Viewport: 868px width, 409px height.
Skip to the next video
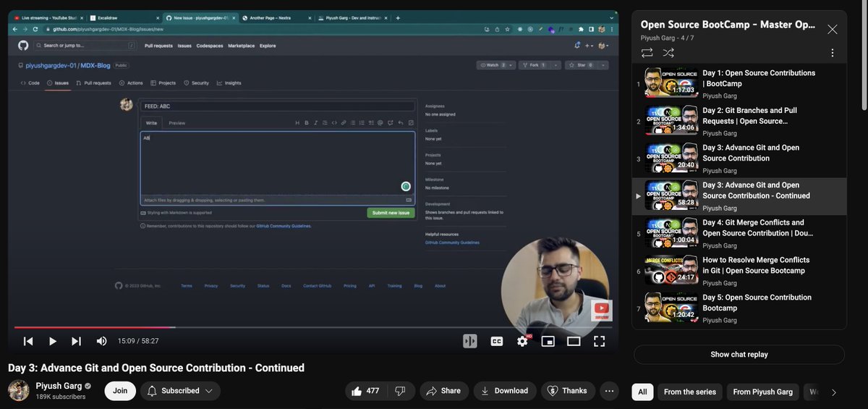coord(76,341)
